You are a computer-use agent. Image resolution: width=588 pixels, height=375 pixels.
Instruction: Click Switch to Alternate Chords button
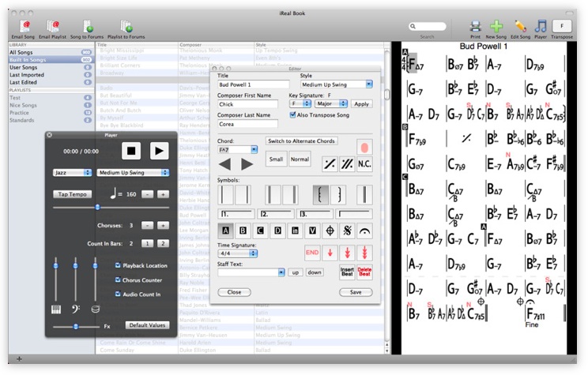(x=301, y=141)
